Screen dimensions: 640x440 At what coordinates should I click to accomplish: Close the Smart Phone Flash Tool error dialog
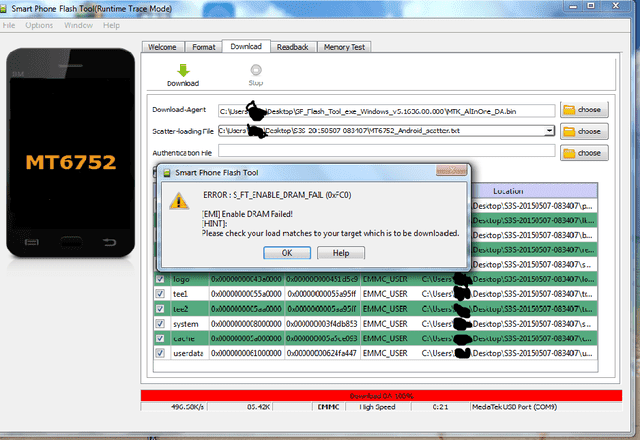tap(451, 171)
